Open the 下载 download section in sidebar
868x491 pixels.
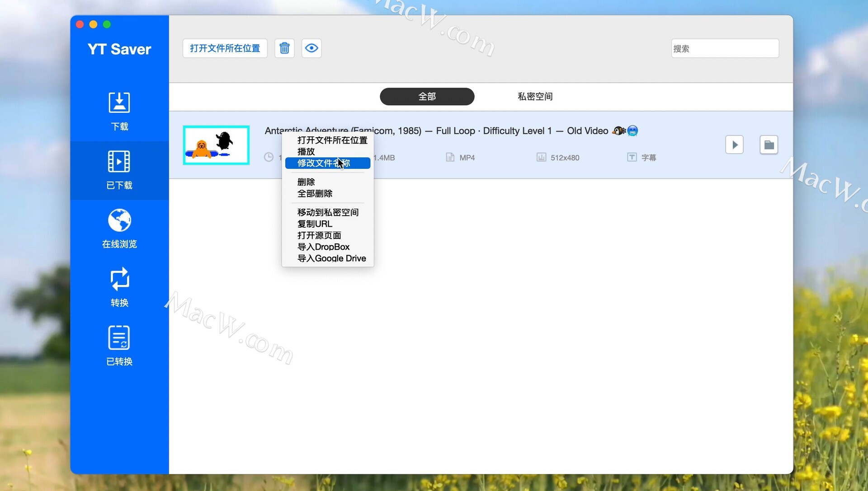119,112
